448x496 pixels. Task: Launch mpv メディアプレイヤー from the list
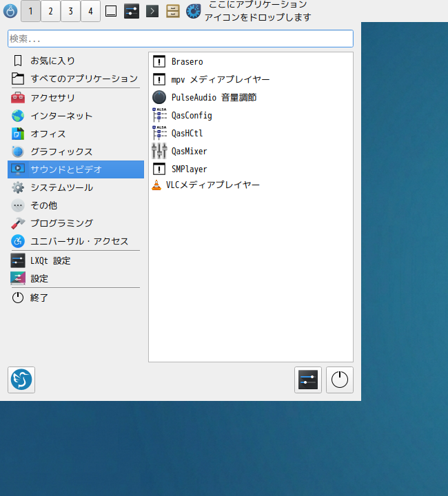coord(251,79)
